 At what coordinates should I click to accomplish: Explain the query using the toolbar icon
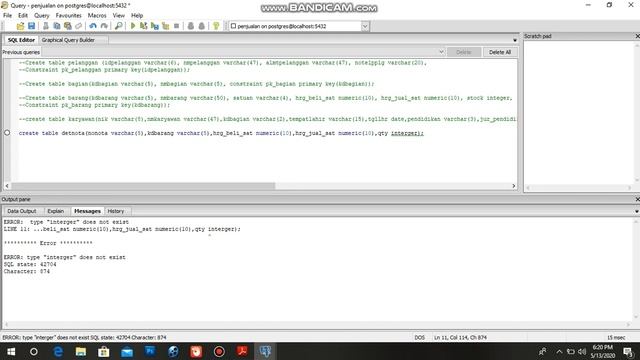tap(165, 26)
